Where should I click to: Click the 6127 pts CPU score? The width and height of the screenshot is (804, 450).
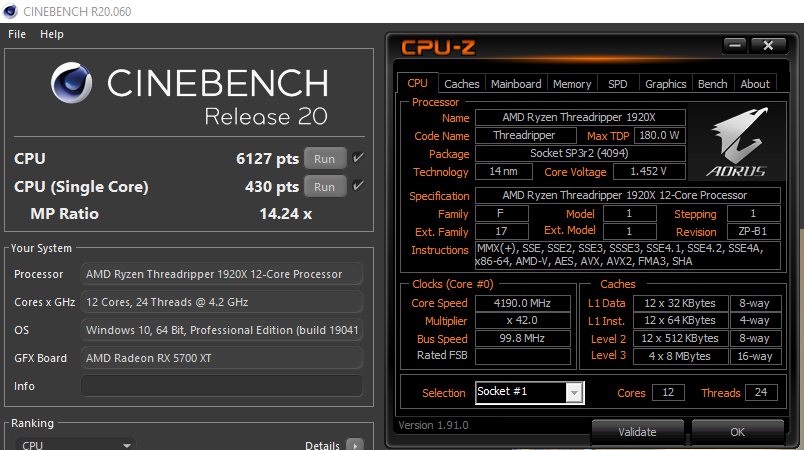pos(267,159)
